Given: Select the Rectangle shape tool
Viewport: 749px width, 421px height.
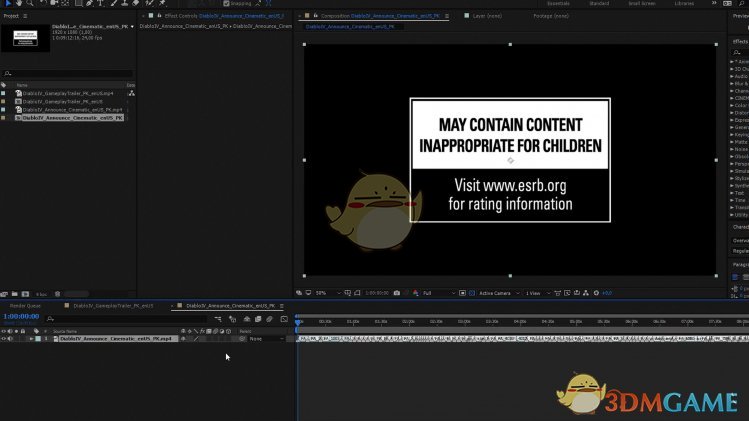Looking at the screenshot, I should [78, 3].
